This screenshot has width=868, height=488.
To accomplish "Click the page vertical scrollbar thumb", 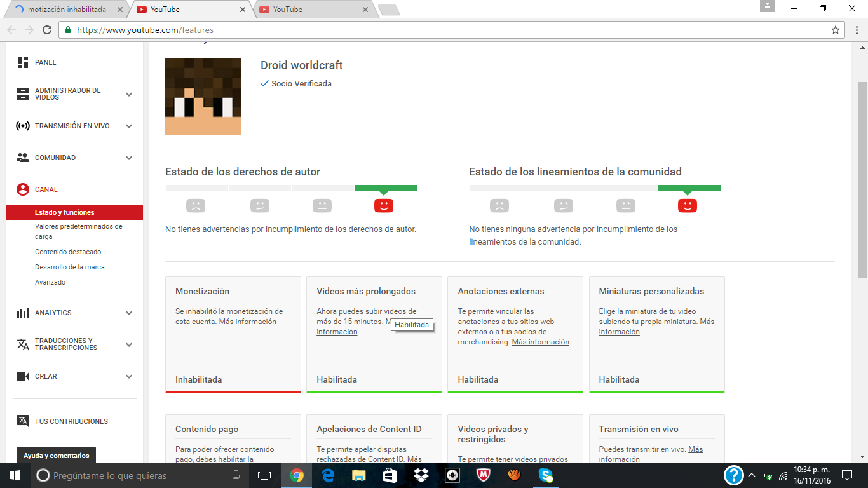I will pyautogui.click(x=862, y=180).
